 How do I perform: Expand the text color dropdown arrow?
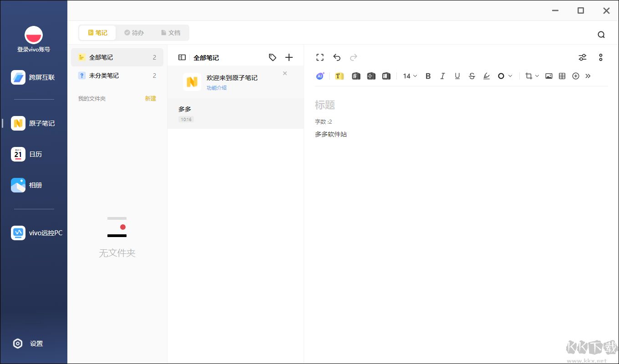(x=510, y=76)
